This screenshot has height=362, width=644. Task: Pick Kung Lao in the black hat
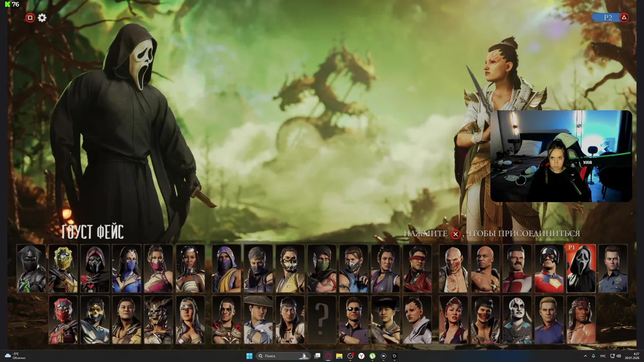[385, 320]
